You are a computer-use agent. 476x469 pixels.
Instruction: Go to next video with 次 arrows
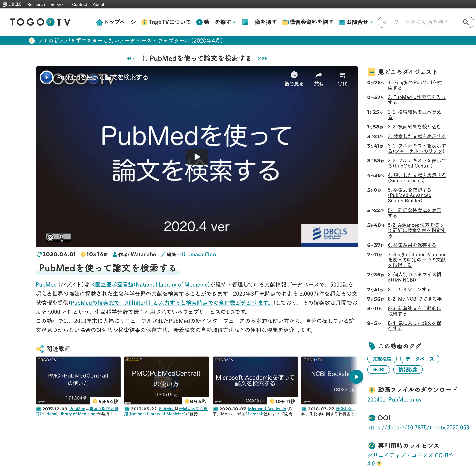pos(262,58)
